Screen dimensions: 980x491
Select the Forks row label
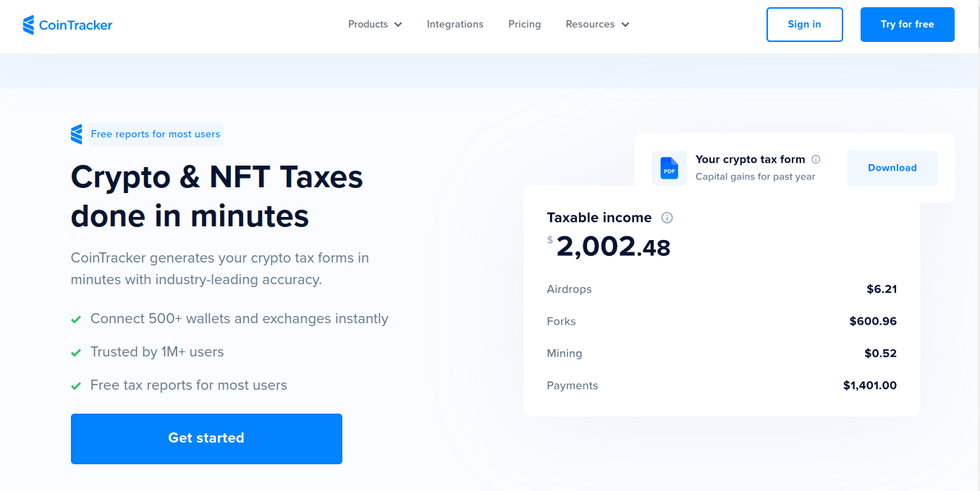point(562,321)
